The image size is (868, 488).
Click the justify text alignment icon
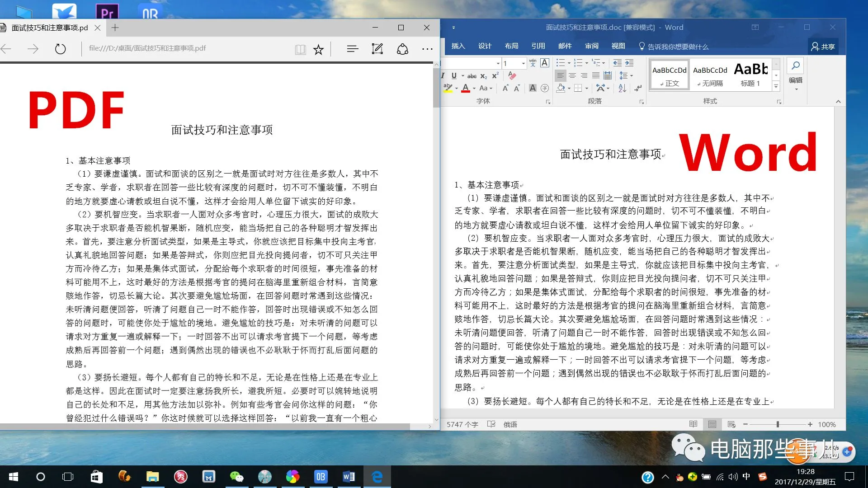click(596, 75)
